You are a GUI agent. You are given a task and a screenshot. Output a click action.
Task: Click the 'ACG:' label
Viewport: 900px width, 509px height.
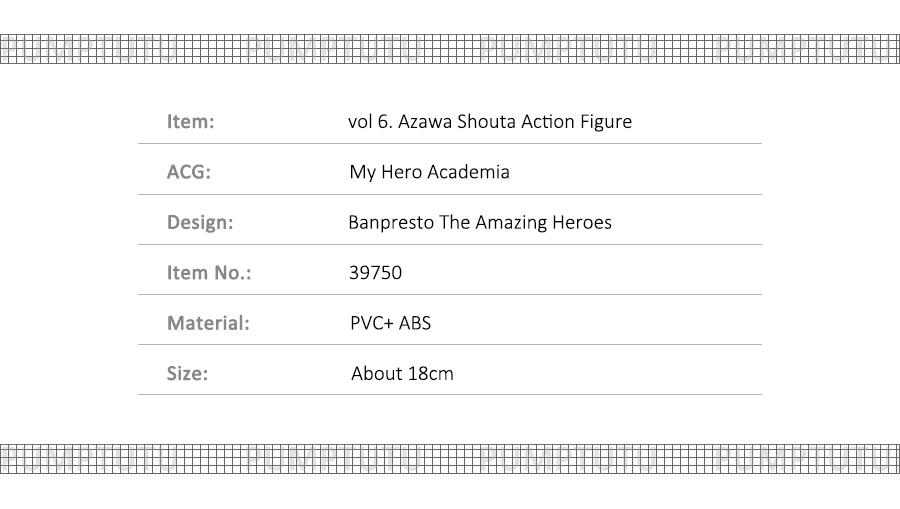pos(188,172)
